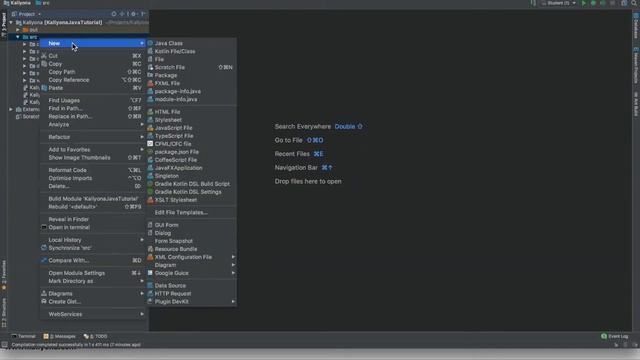Click the Kotlin File/Class icon
This screenshot has height=360, width=640.
150,51
